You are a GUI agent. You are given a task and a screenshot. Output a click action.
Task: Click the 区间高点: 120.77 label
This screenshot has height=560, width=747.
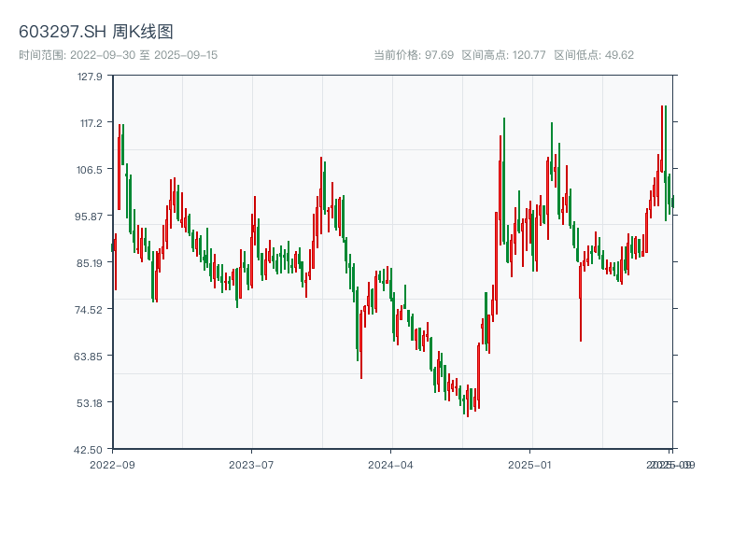click(503, 55)
